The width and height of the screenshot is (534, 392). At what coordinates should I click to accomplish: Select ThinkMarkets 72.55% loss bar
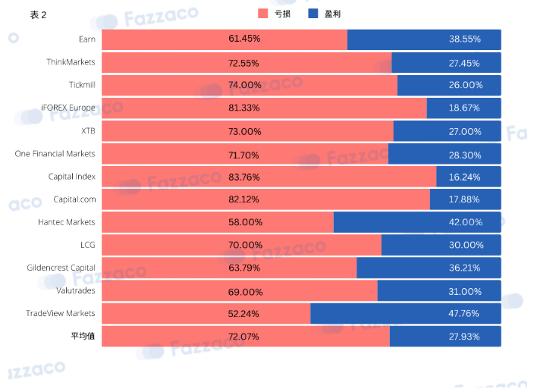coord(247,63)
